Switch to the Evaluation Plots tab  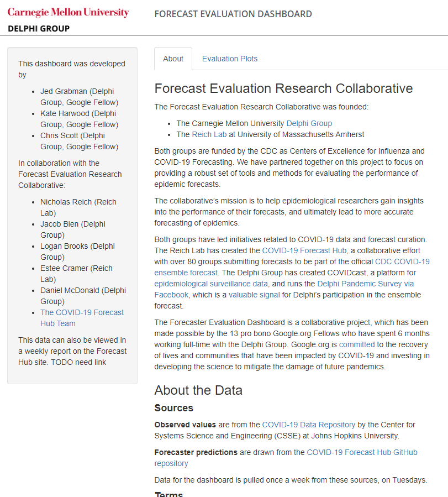pos(230,59)
